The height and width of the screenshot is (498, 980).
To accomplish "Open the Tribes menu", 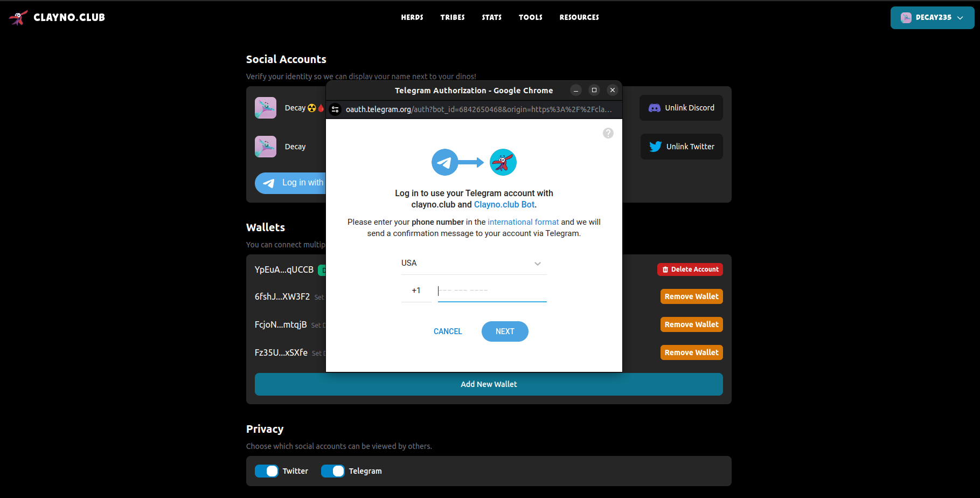I will [453, 17].
